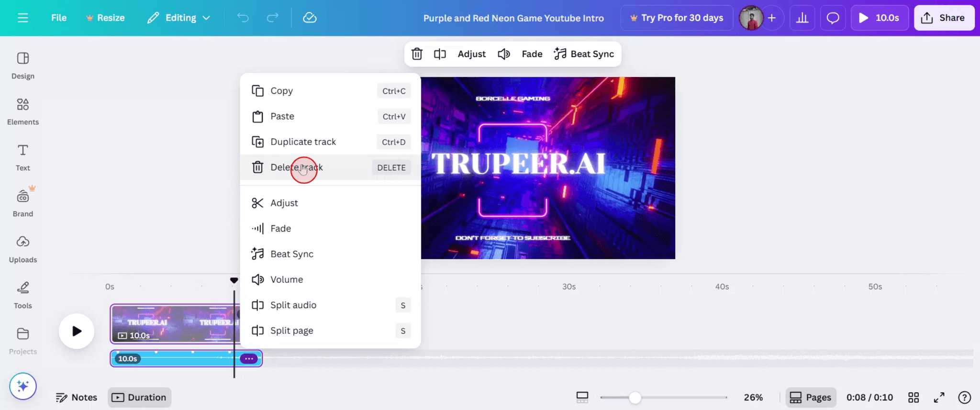Screen dimensions: 980x410
Task: Open the audio track three-dot options
Action: point(249,358)
